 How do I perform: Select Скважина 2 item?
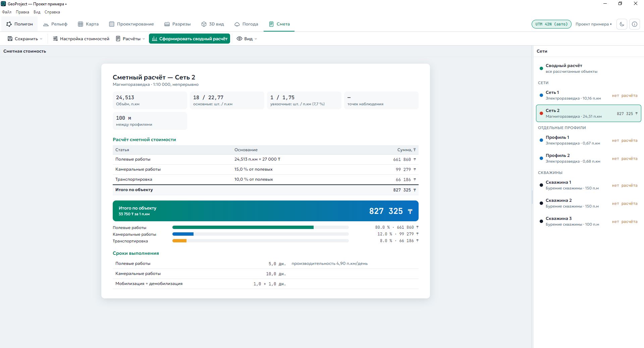pos(589,203)
